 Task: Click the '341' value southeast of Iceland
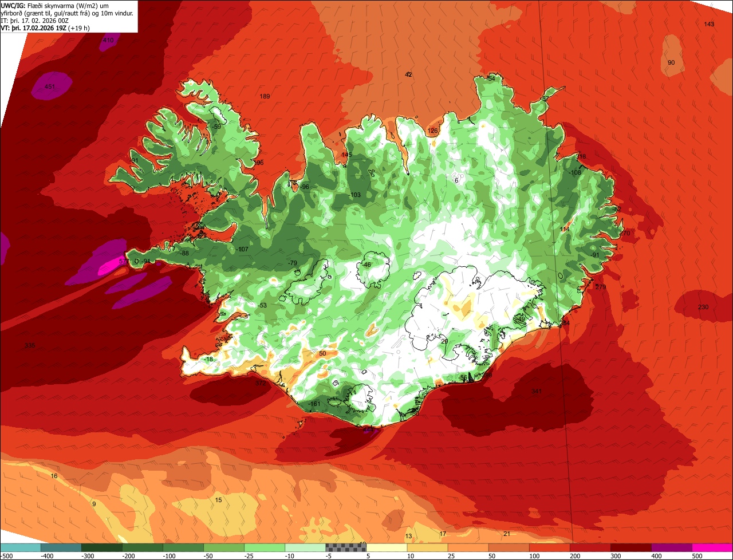pyautogui.click(x=536, y=392)
